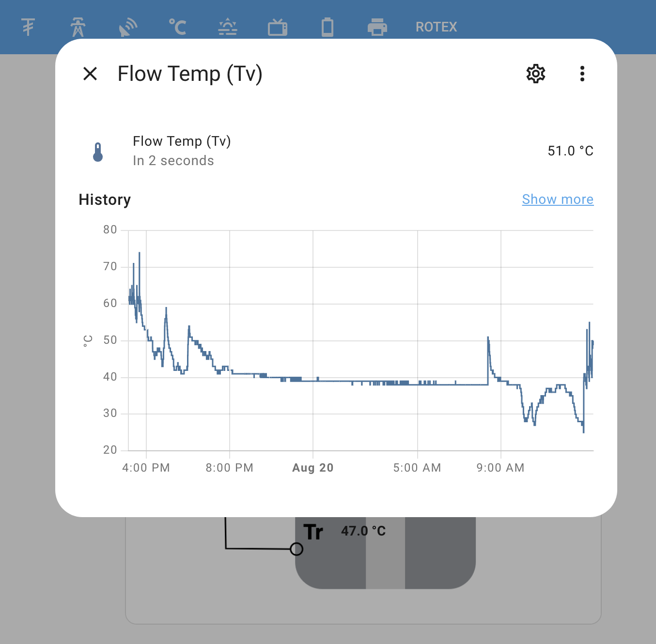Image resolution: width=656 pixels, height=644 pixels.
Task: Open the printer icon
Action: pyautogui.click(x=377, y=27)
